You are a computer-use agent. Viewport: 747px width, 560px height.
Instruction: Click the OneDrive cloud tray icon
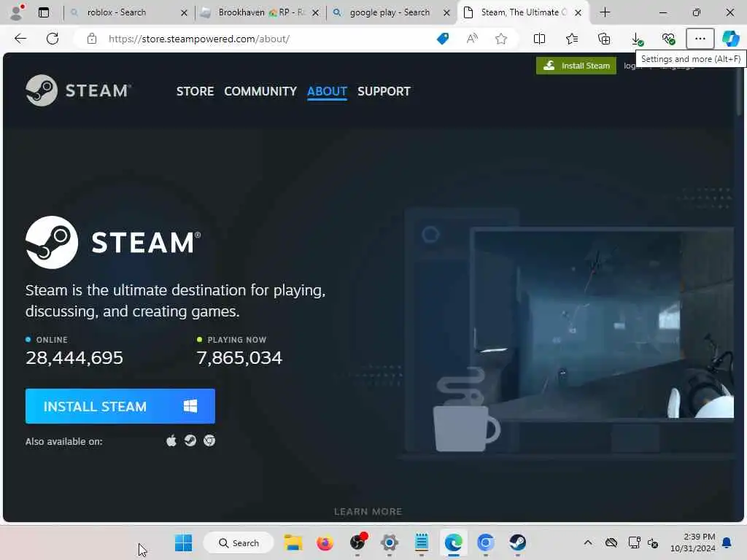[611, 542]
